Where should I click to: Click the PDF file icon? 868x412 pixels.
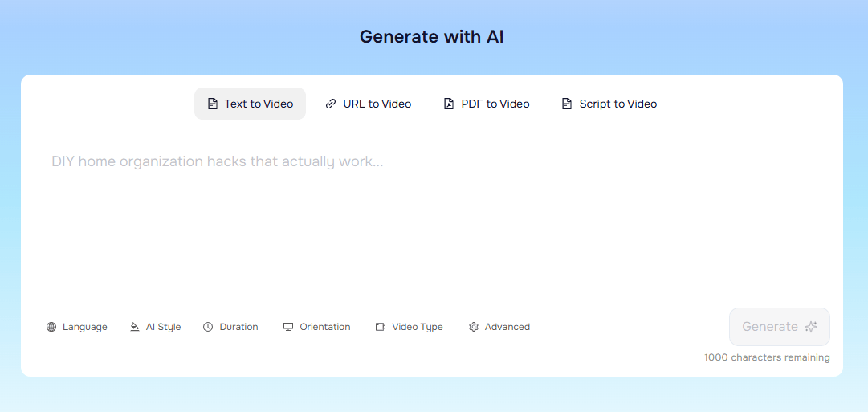tap(449, 104)
